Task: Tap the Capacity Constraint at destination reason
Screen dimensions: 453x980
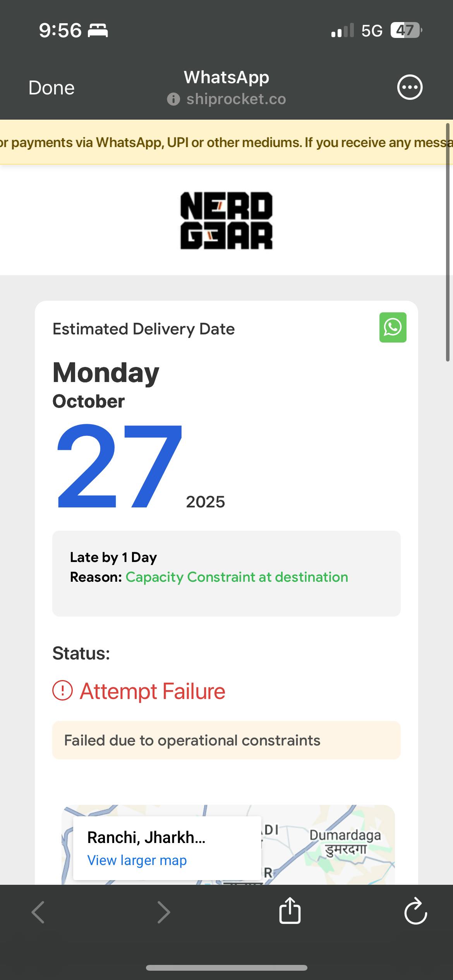Action: (x=237, y=577)
